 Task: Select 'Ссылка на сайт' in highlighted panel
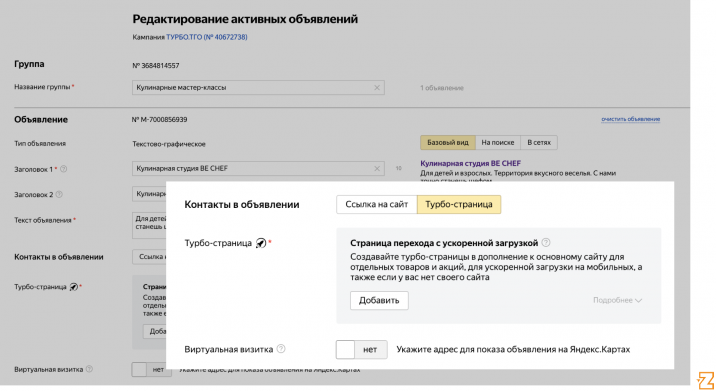pyautogui.click(x=377, y=205)
